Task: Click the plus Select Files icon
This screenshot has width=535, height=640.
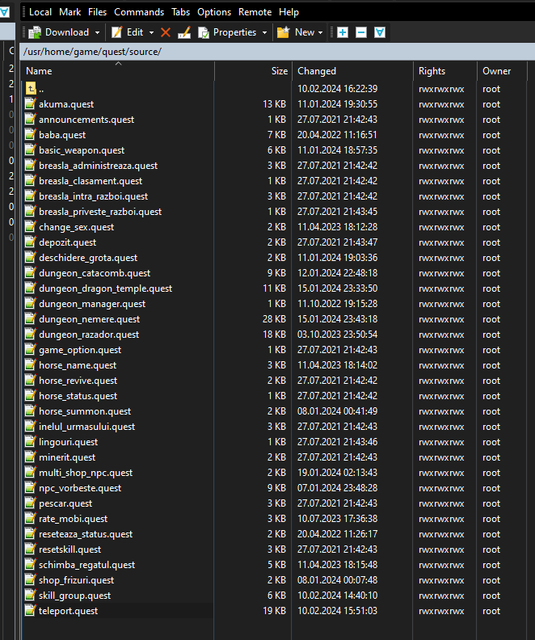Action: [343, 33]
